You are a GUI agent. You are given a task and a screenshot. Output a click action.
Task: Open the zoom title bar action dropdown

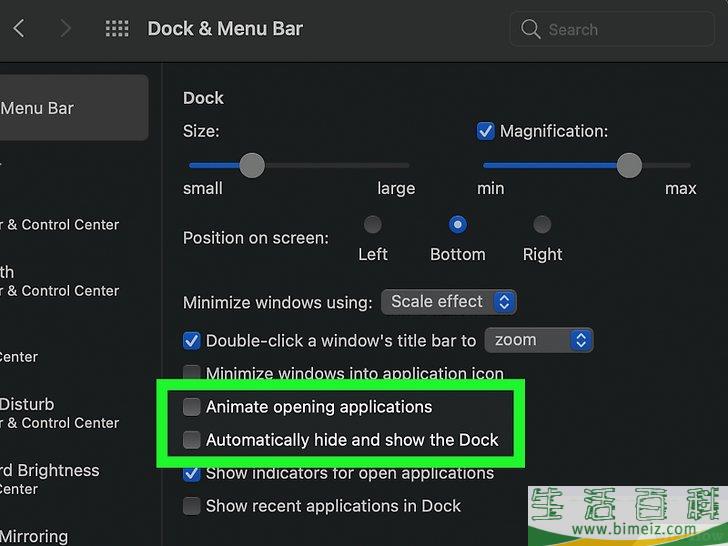(539, 340)
